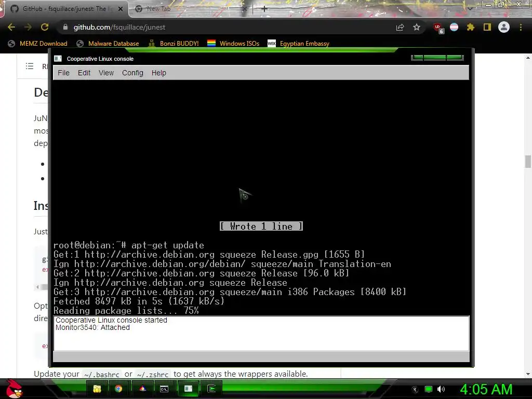Open a new browser tab with plus button
The image size is (532, 399).
[x=264, y=9]
